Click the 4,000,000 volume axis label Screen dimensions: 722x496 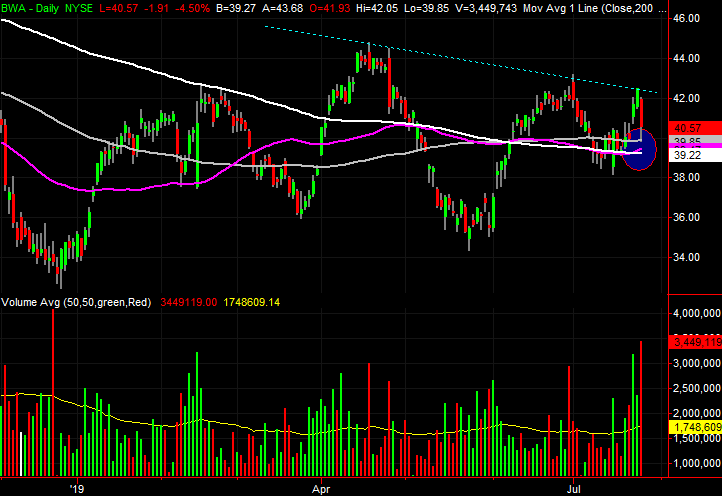click(x=697, y=313)
